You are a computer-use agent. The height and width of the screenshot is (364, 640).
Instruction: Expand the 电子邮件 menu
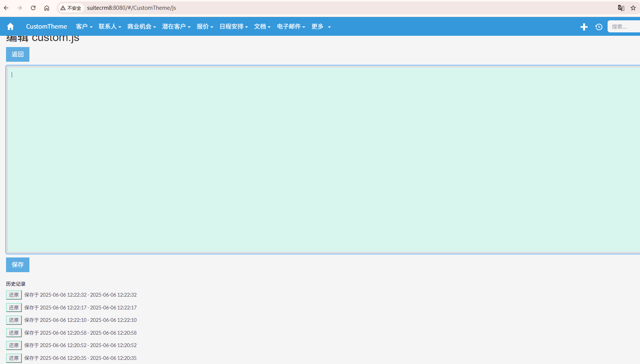(x=291, y=26)
